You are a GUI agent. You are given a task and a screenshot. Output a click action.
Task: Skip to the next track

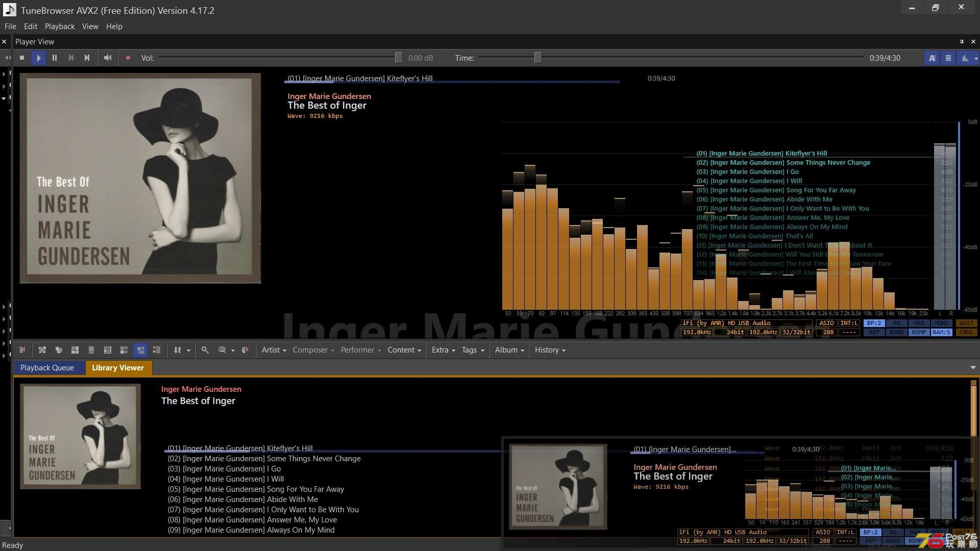87,58
